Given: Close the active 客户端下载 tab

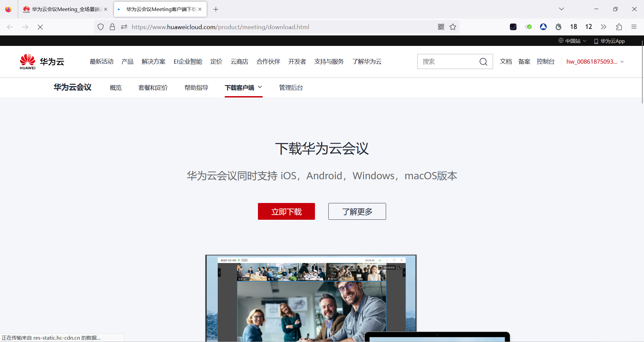Looking at the screenshot, I should click(x=200, y=9).
